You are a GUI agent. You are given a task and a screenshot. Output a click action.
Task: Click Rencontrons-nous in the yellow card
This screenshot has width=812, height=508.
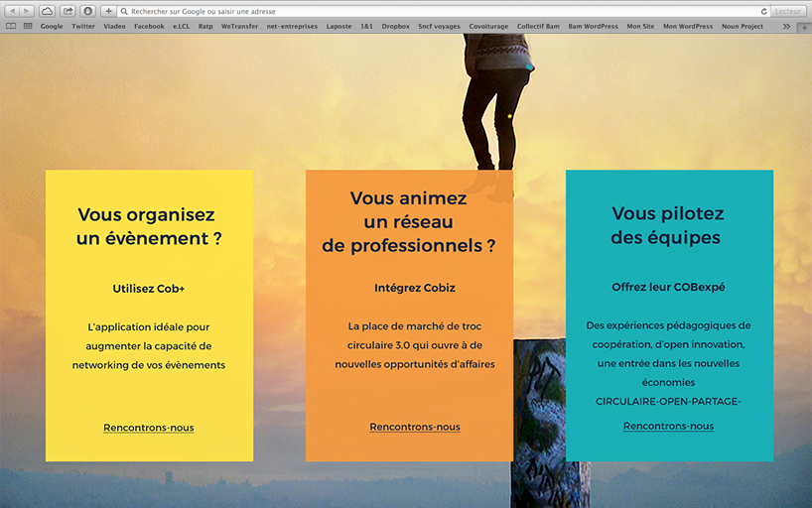coord(149,428)
